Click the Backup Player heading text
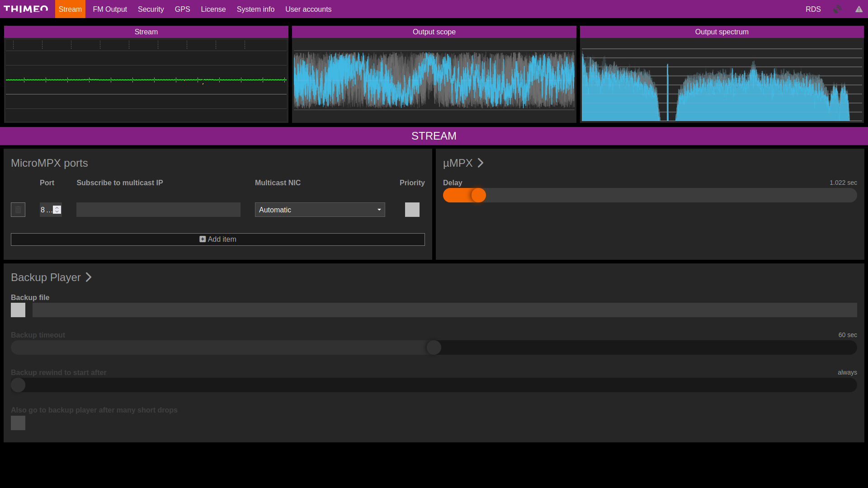868x488 pixels. point(46,277)
